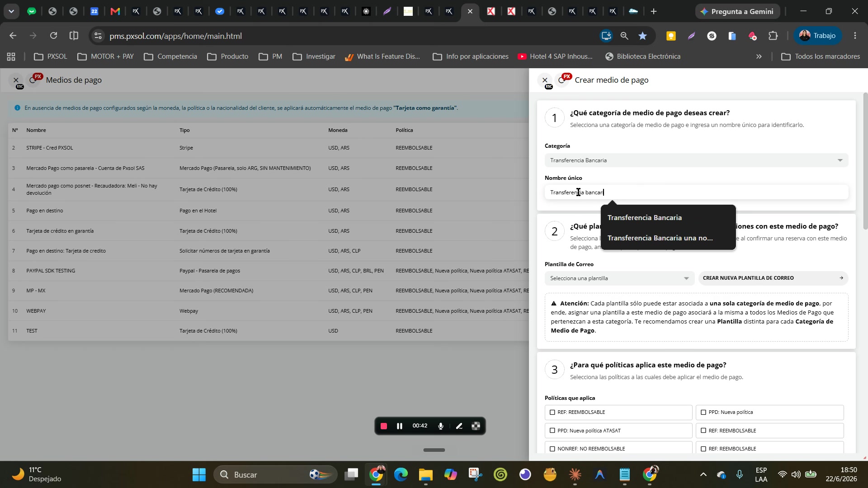This screenshot has height=488, width=868.
Task: Switch to the Gmail browser tab
Action: click(x=115, y=11)
